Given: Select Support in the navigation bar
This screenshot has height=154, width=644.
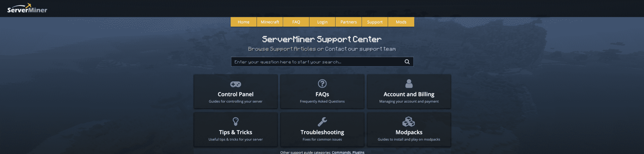Looking at the screenshot, I should (x=375, y=22).
